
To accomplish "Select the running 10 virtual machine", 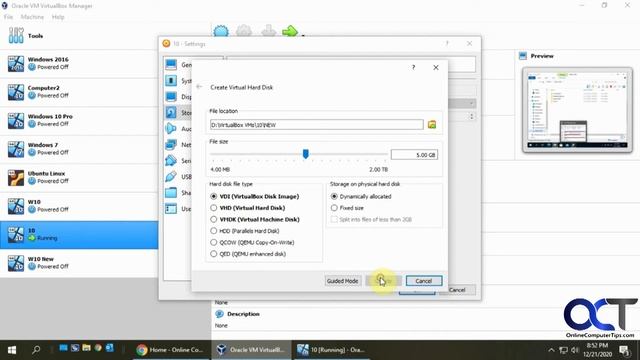I will tap(79, 235).
